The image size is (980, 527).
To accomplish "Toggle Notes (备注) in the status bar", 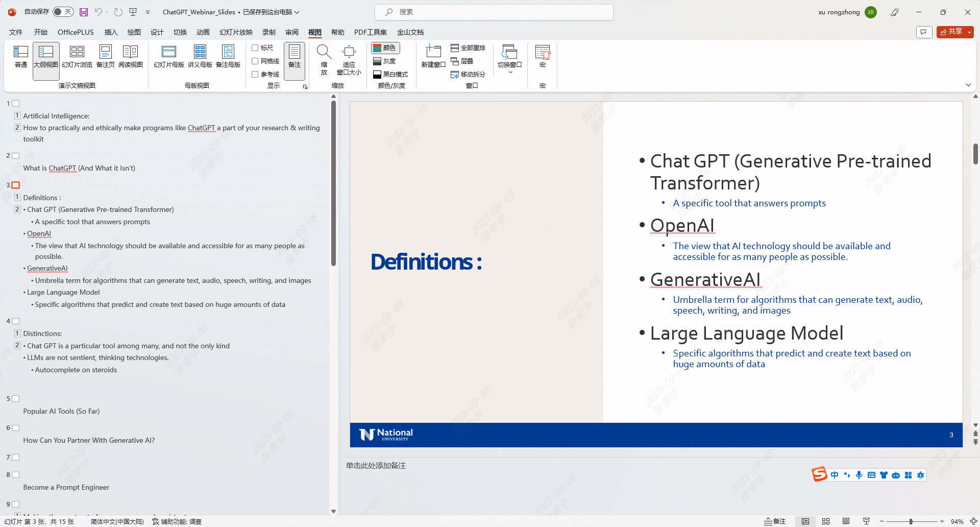I will click(x=774, y=521).
